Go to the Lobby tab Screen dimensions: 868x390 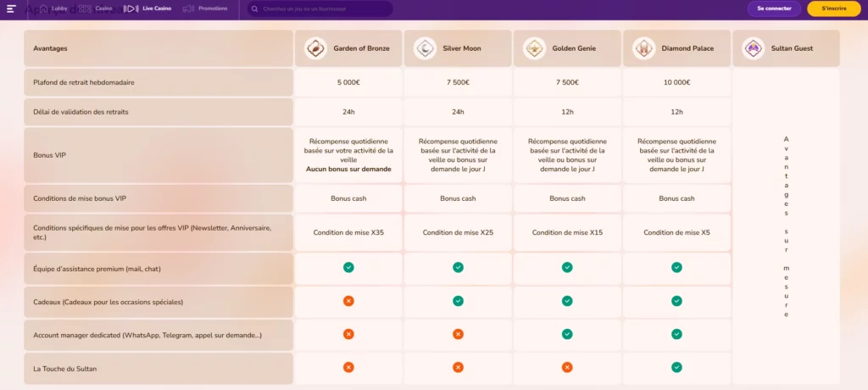[x=53, y=8]
